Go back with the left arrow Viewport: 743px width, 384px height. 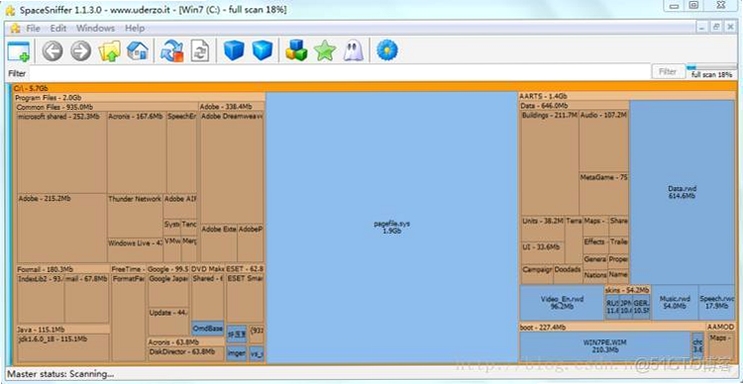(52, 51)
